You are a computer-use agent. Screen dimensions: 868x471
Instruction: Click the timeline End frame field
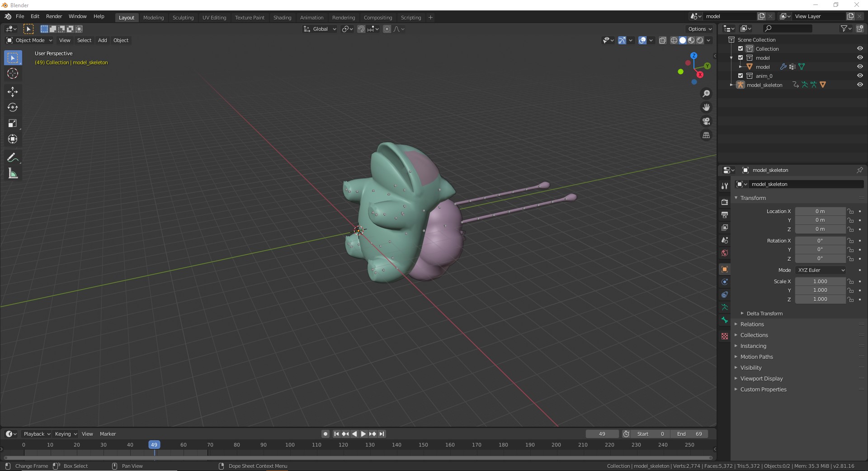[x=689, y=434]
